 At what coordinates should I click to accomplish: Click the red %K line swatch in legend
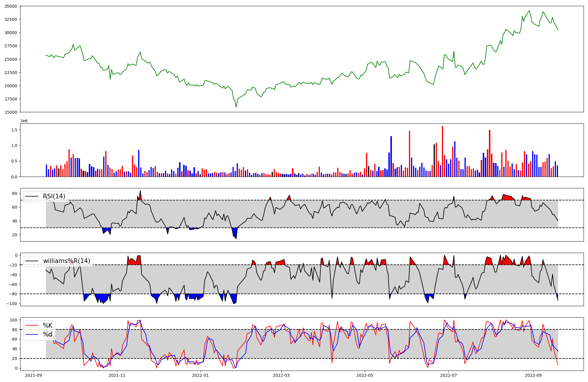coord(32,325)
